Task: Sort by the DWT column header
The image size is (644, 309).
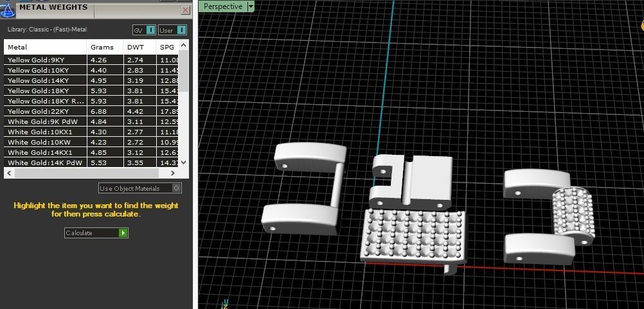Action: coord(139,47)
